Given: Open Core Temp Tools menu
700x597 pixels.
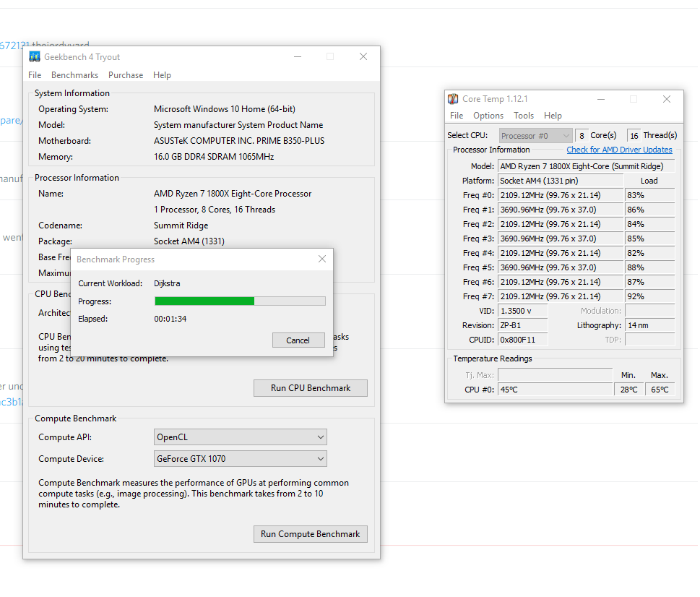Looking at the screenshot, I should point(523,116).
